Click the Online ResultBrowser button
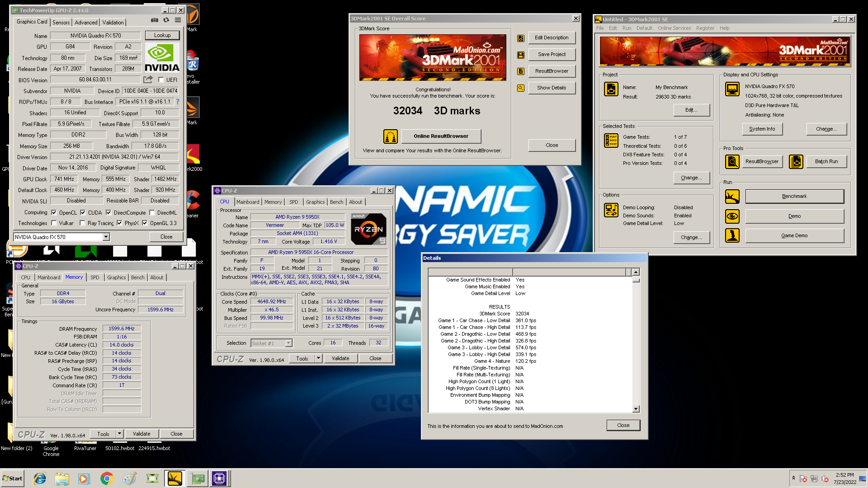The height and width of the screenshot is (488, 868). tap(441, 136)
